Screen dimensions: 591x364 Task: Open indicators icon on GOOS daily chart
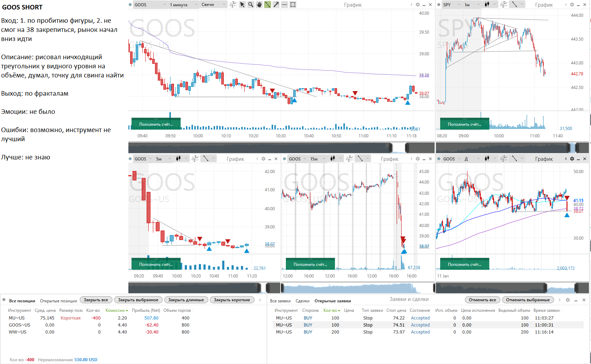[x=504, y=159]
